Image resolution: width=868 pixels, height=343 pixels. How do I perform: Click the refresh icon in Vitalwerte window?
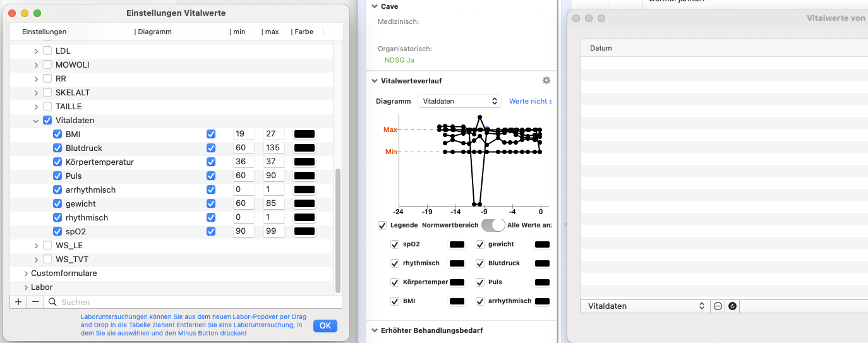pos(732,306)
